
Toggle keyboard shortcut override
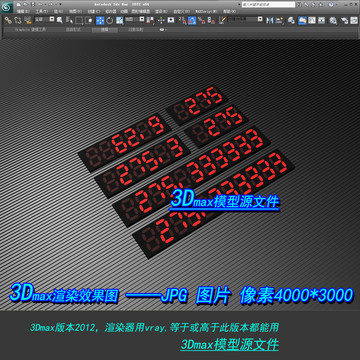(x=171, y=20)
